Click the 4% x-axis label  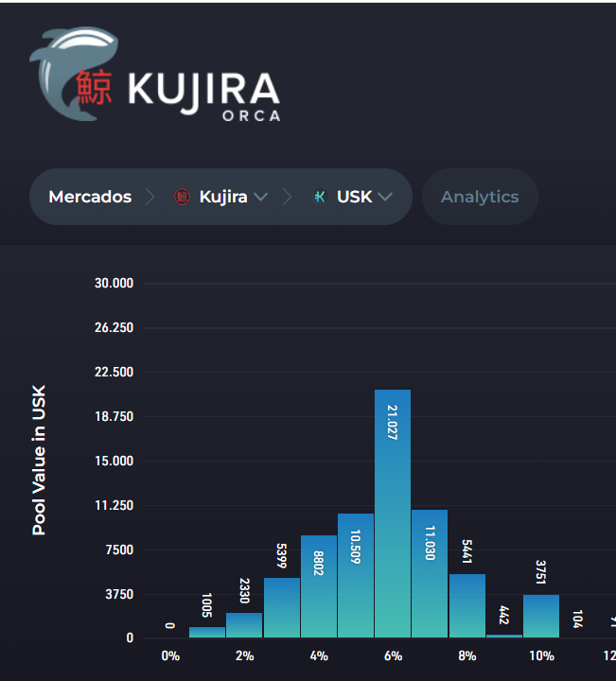click(319, 655)
